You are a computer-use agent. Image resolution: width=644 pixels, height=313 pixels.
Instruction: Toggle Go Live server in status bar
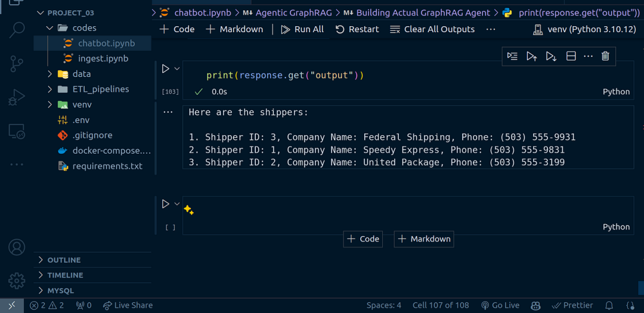500,305
